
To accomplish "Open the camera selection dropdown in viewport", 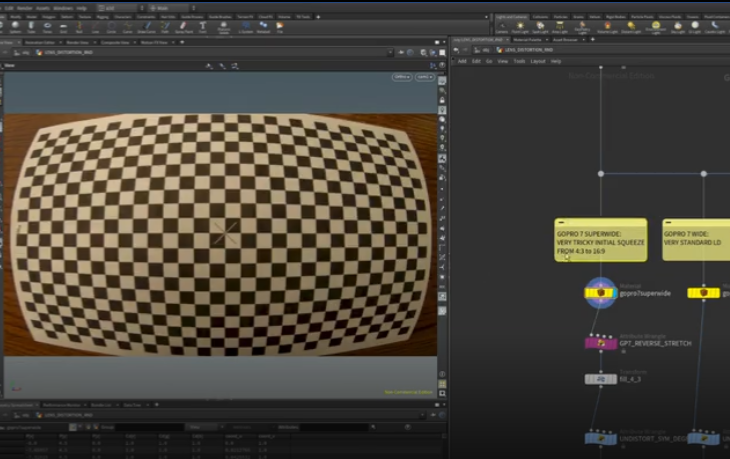I will [x=425, y=77].
